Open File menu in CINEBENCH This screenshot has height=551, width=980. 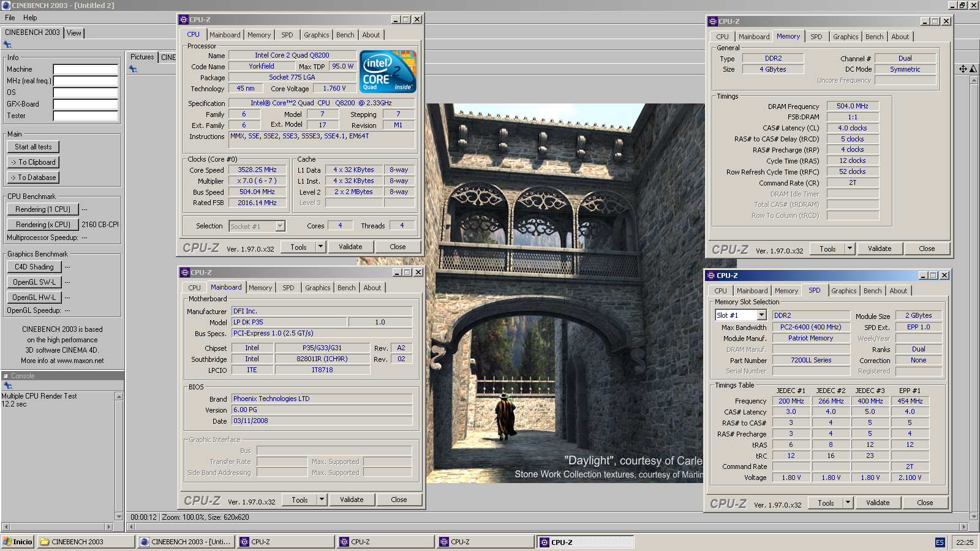pos(10,18)
